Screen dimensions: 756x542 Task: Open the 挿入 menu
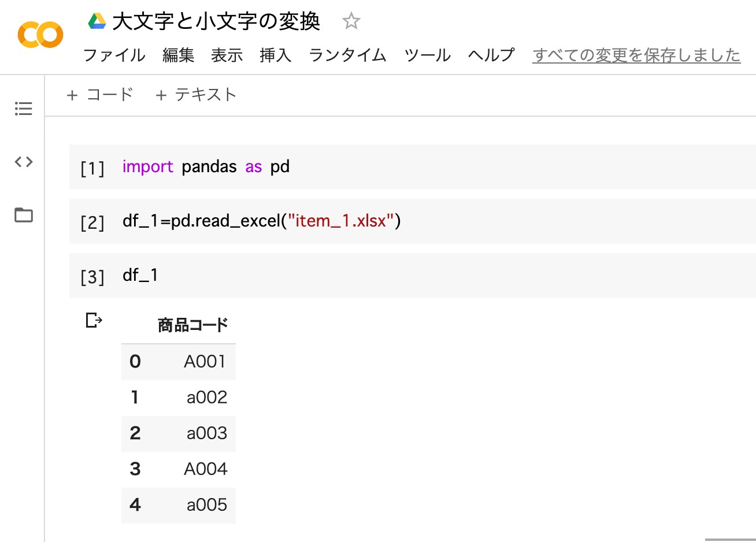[x=275, y=55]
